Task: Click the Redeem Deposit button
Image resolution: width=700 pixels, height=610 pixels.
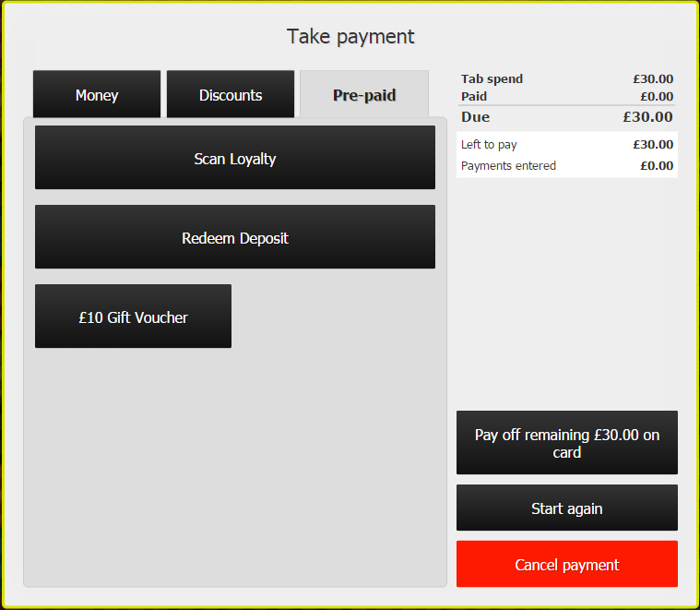Action: [235, 237]
